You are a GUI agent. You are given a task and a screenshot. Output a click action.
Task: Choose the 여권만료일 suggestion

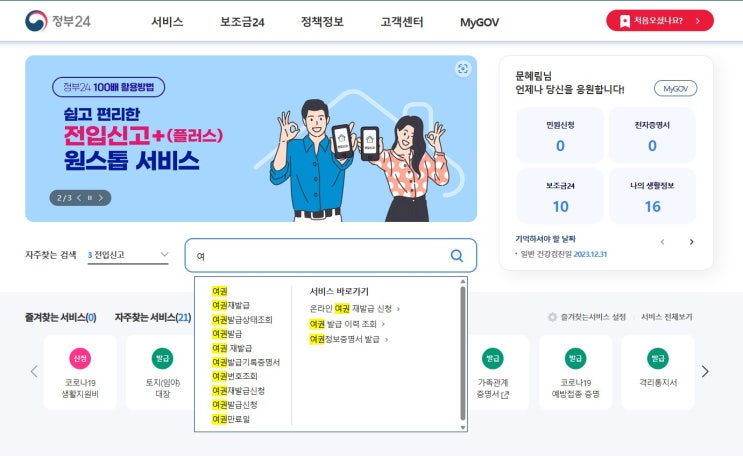click(231, 419)
